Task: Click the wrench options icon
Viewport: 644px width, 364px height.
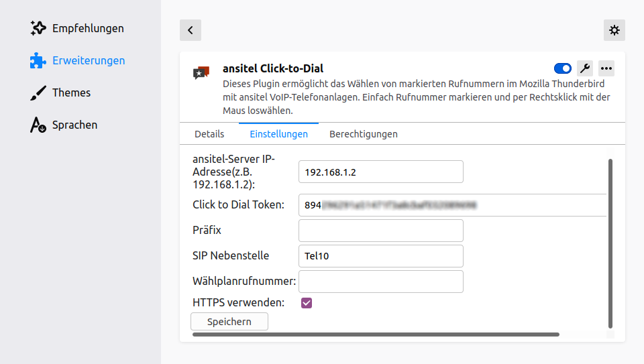Action: 584,68
